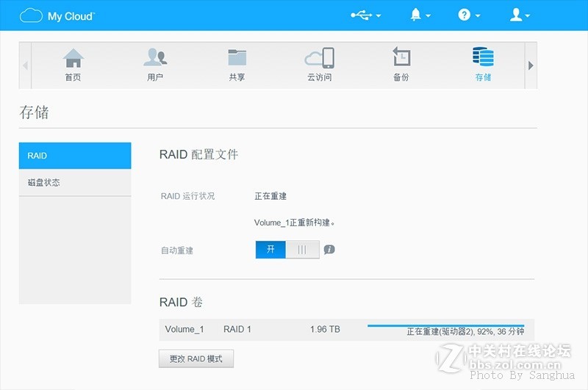Click the RAID 卷 heading
The height and width of the screenshot is (390, 588).
(x=181, y=302)
